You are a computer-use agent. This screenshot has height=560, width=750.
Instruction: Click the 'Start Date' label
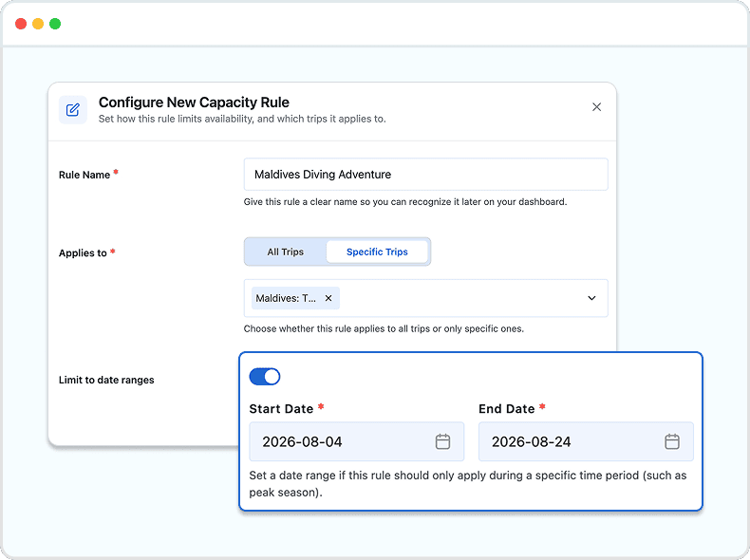coord(281,409)
